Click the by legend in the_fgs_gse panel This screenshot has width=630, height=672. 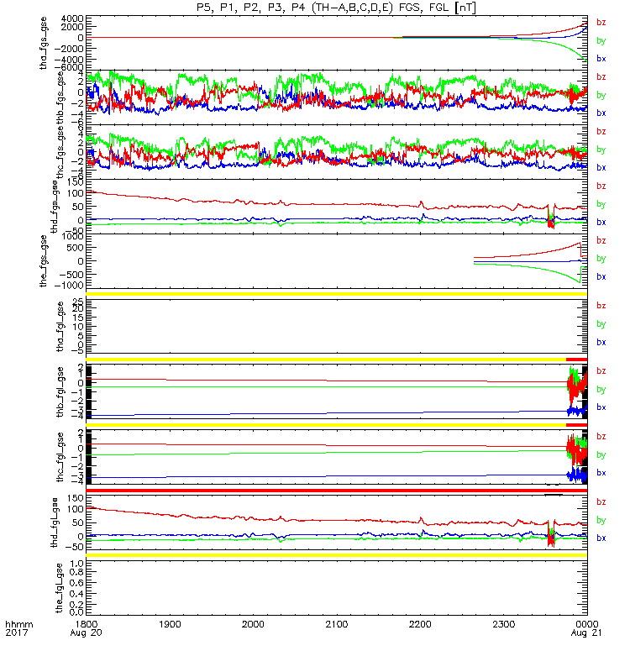(601, 259)
